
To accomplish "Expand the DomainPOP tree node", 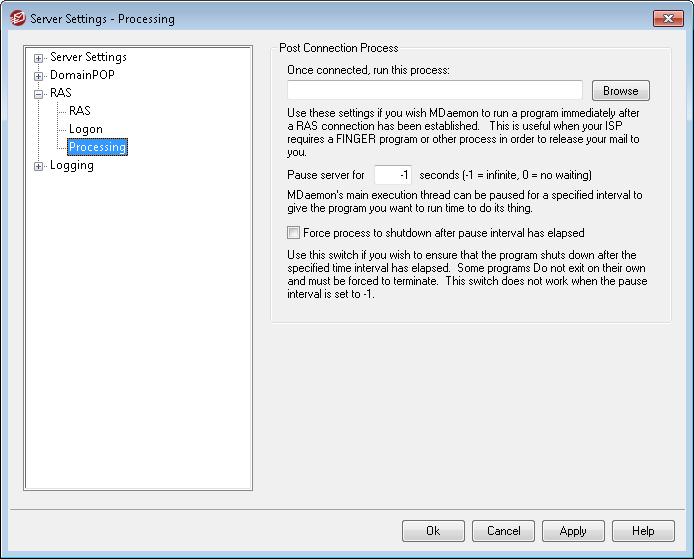I will [x=39, y=76].
